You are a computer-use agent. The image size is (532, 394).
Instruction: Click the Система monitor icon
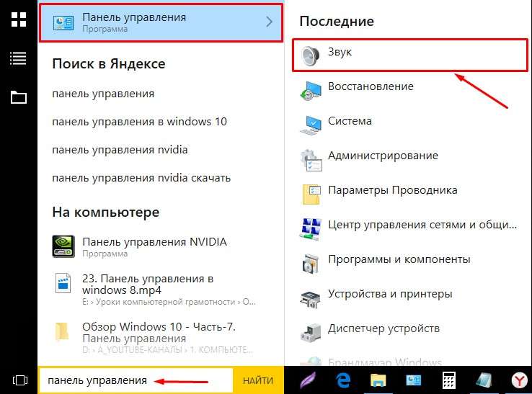(311, 122)
